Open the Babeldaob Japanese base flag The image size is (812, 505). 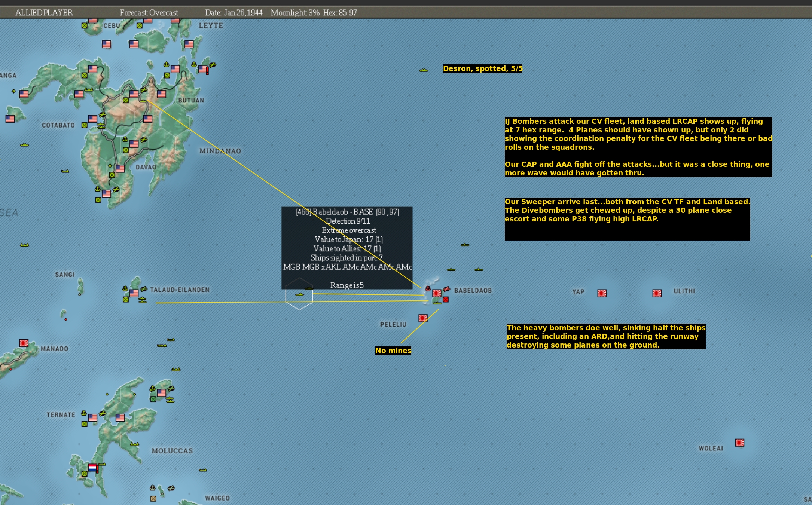click(436, 293)
